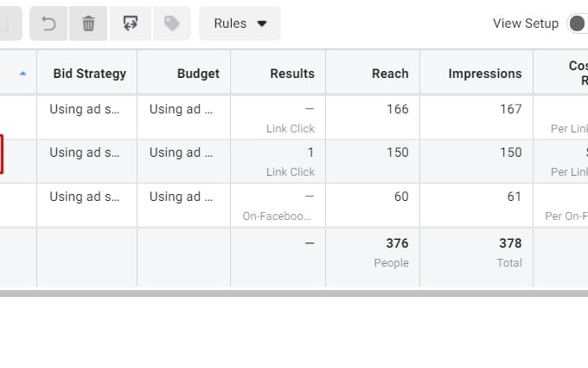Sort by the Budget column header
Viewport: 588px width, 368px height.
pos(198,74)
